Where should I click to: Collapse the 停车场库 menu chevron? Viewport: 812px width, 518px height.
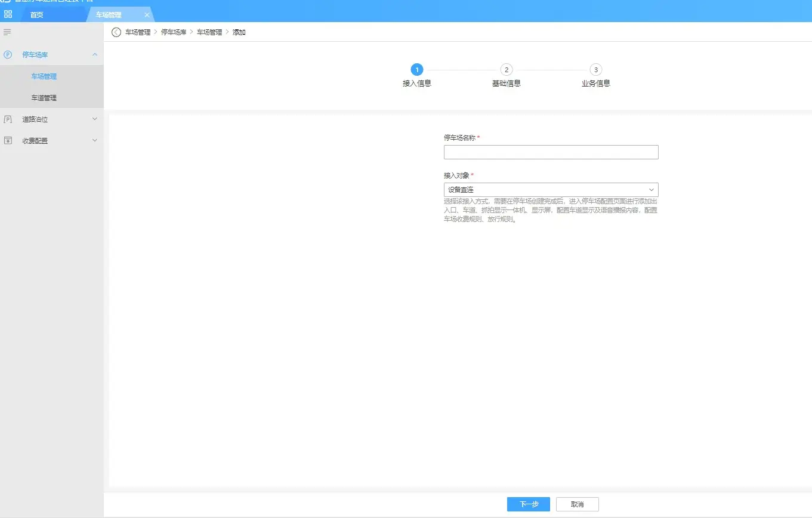pos(95,55)
